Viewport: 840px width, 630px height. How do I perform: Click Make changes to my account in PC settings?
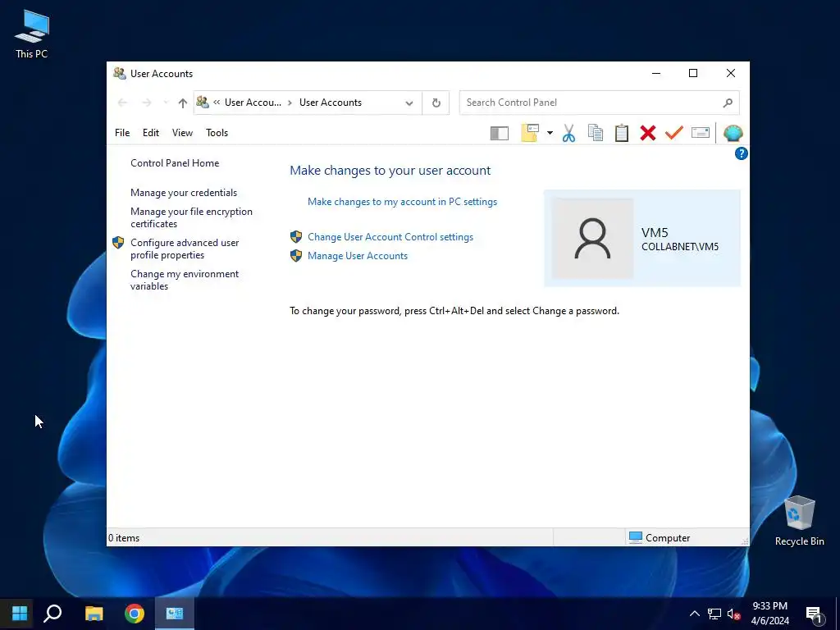[402, 202]
